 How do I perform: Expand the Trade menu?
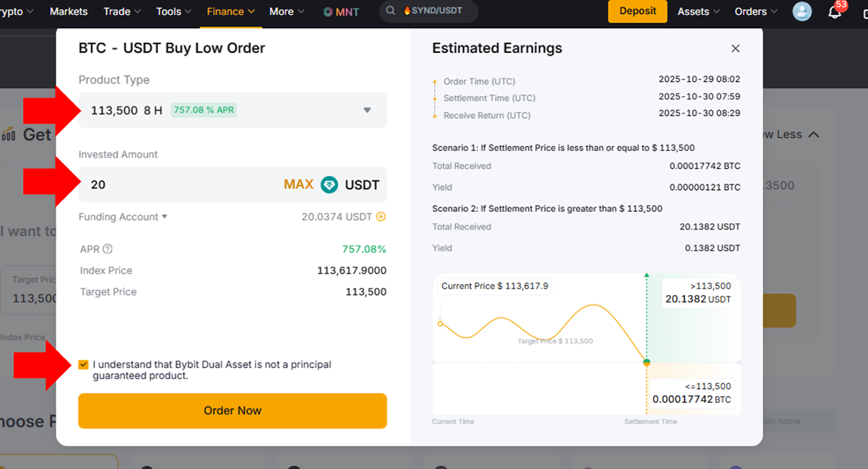(x=122, y=11)
